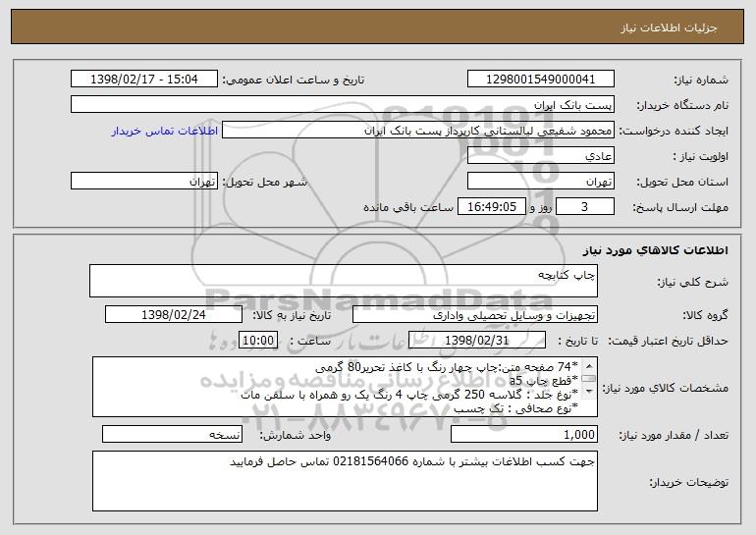Image resolution: width=756 pixels, height=535 pixels.
Task: Click the specification line '*قطع چاپ a5'
Action: (543, 381)
